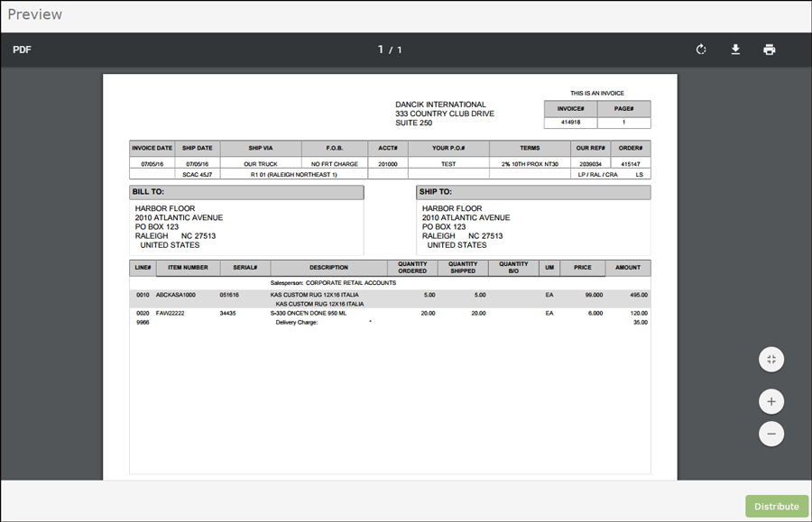Click the current page number field
812x522 pixels.
click(x=381, y=50)
